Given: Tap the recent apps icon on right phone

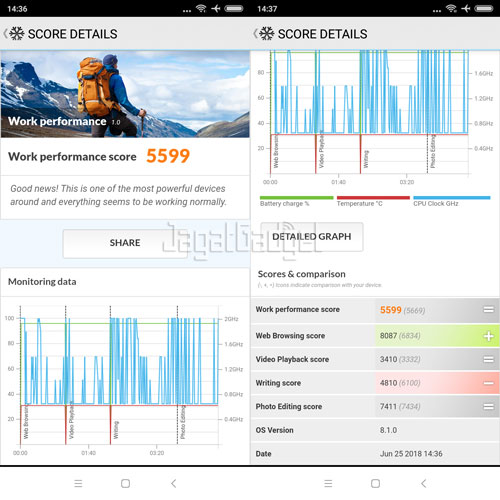Looking at the screenshot, I should click(x=328, y=483).
